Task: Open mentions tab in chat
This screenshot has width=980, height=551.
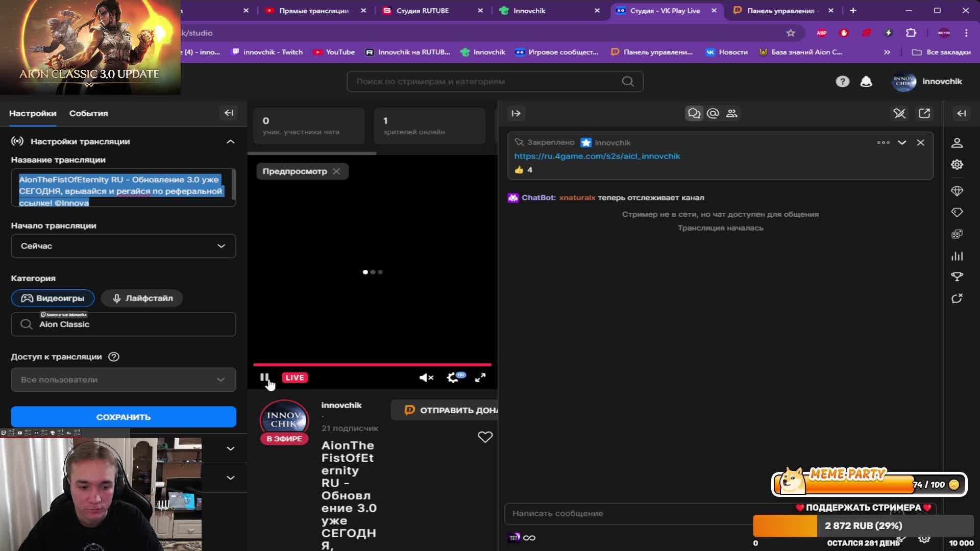Action: 713,113
